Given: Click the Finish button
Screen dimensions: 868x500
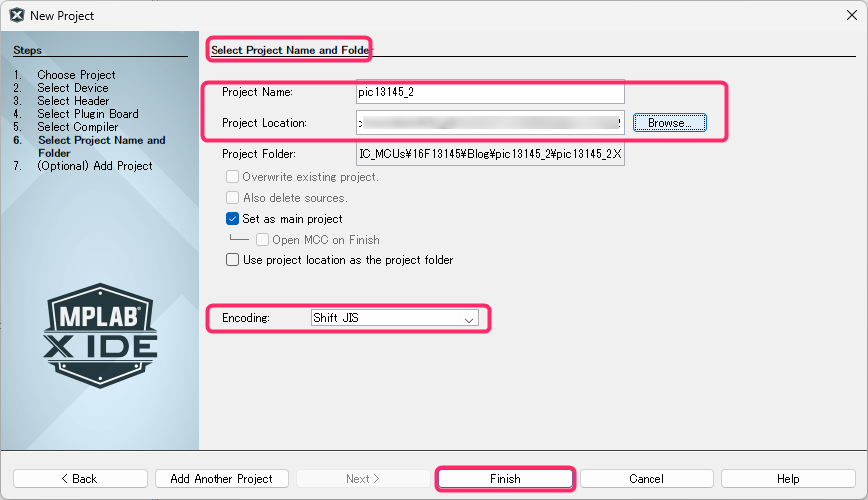Looking at the screenshot, I should (x=505, y=479).
